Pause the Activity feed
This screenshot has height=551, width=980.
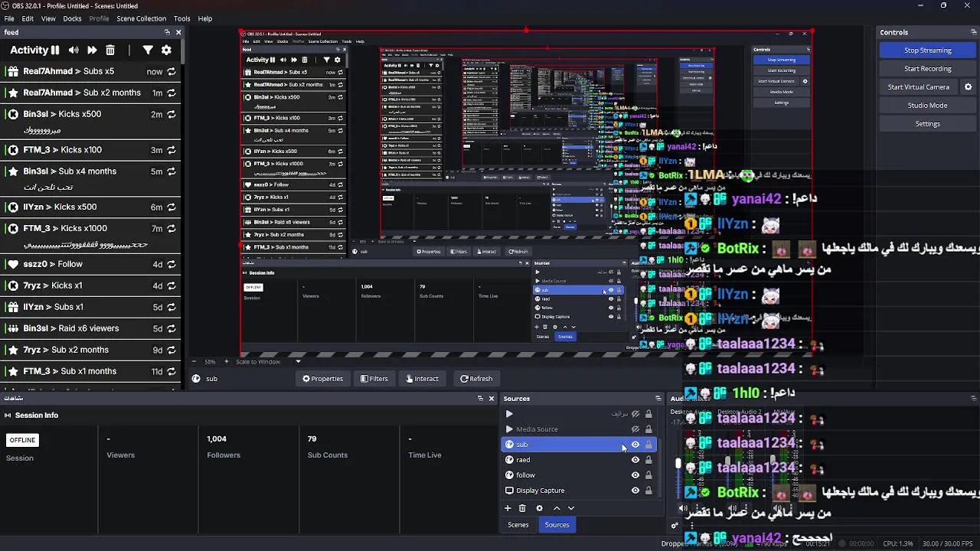point(55,50)
